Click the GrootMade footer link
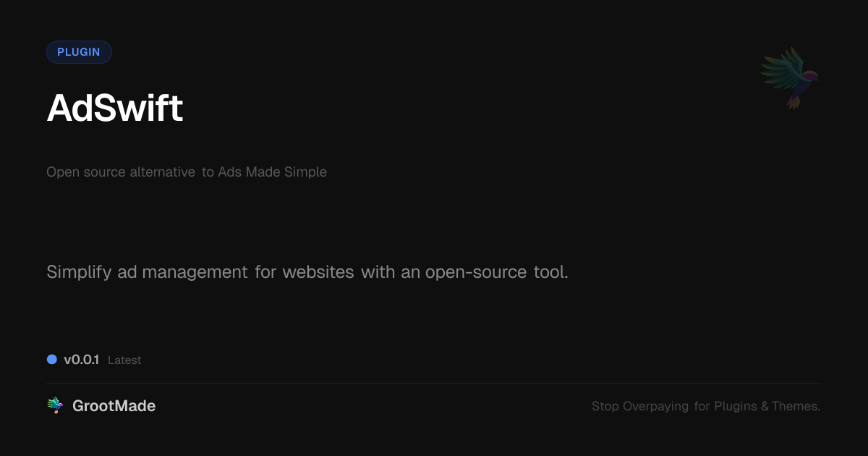Screen dimensions: 868x456 click(x=114, y=405)
